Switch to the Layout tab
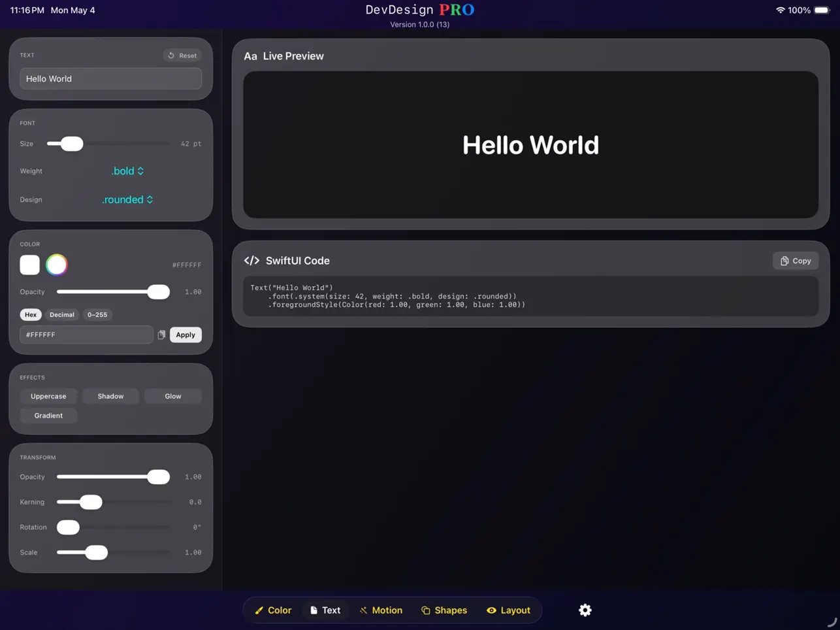 [x=508, y=610]
